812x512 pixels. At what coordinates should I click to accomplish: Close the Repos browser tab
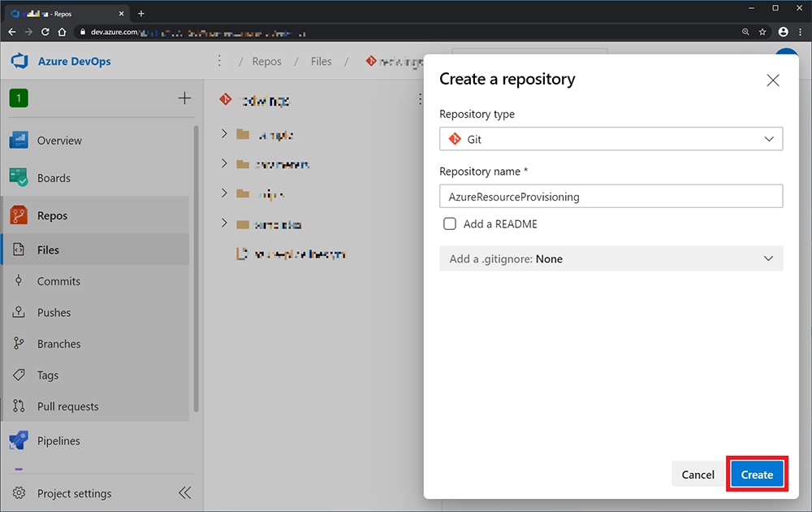(121, 14)
